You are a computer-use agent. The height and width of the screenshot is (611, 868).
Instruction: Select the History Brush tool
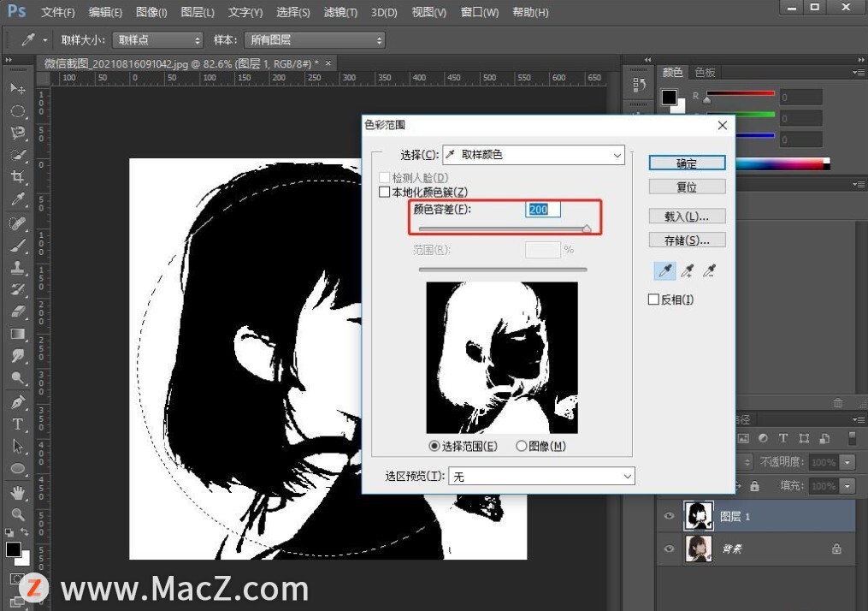tap(18, 289)
